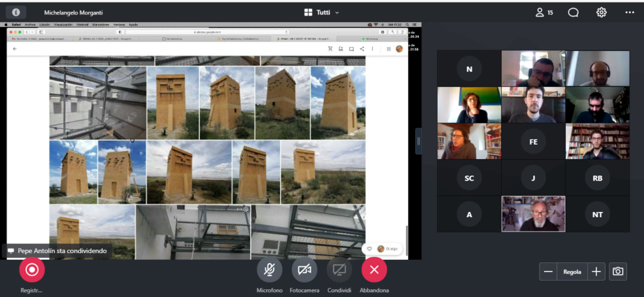The image size is (644, 297).
Task: Take a screenshot with the camera icon
Action: pyautogui.click(x=618, y=272)
